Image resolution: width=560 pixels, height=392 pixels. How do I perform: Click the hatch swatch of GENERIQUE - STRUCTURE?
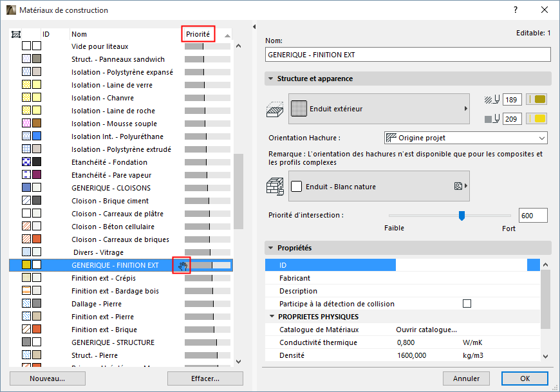coord(26,342)
